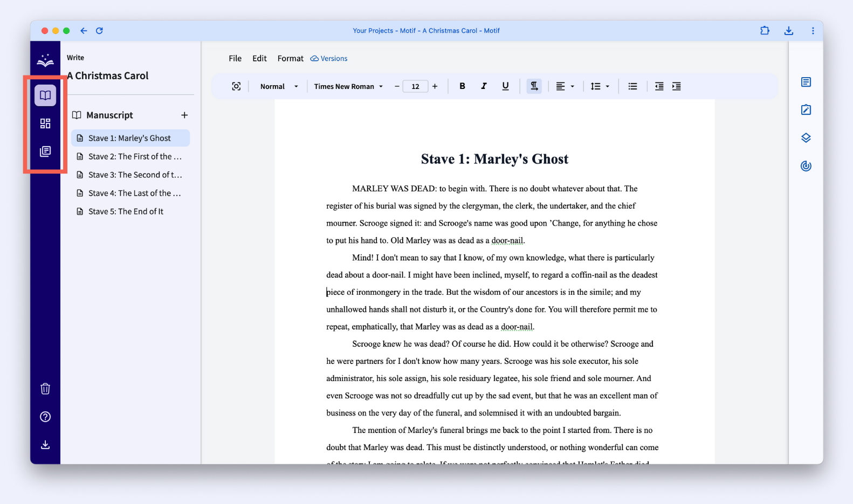Open the Times New Roman font dropdown

[x=348, y=86]
